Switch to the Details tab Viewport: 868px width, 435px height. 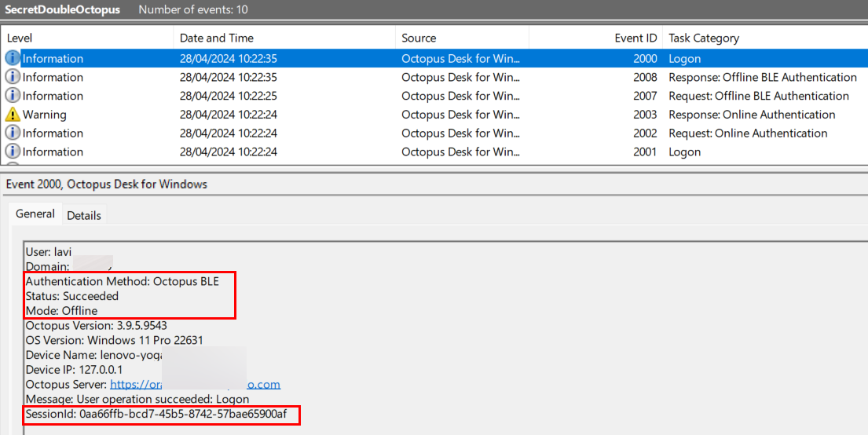[83, 215]
